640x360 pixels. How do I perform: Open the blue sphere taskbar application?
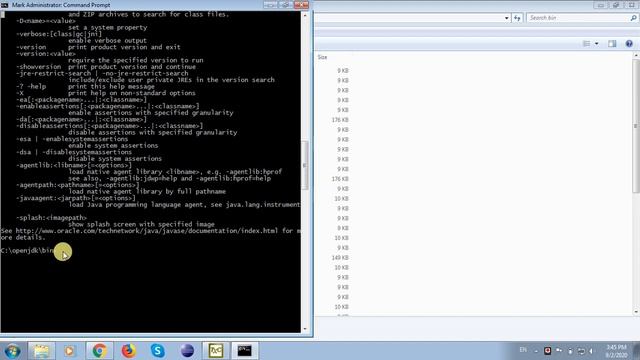[187, 351]
